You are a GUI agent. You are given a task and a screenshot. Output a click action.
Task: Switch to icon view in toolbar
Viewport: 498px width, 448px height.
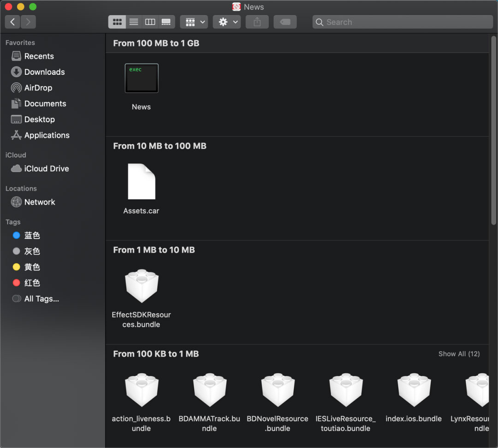117,22
